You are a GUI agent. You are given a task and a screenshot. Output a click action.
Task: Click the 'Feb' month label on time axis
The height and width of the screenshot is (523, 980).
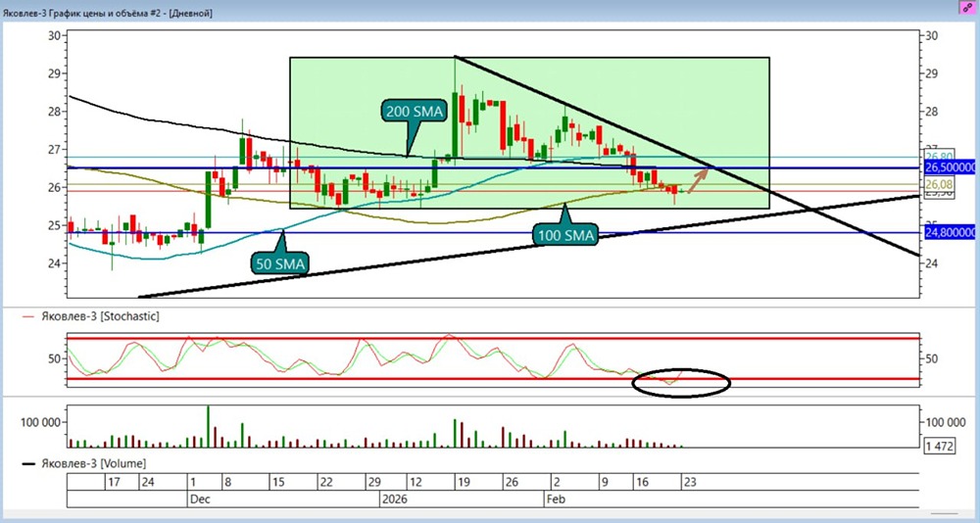pyautogui.click(x=556, y=499)
